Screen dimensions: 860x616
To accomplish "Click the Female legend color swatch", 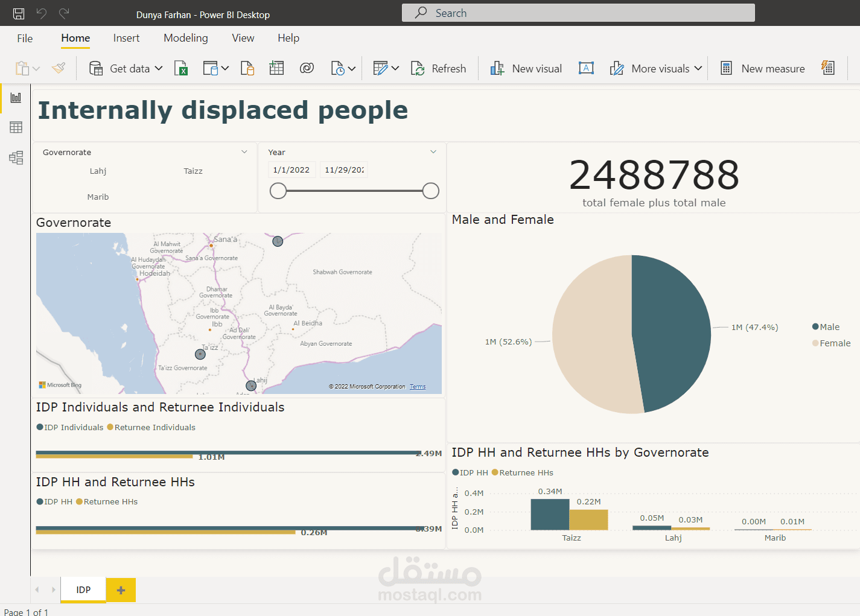I will (x=815, y=343).
